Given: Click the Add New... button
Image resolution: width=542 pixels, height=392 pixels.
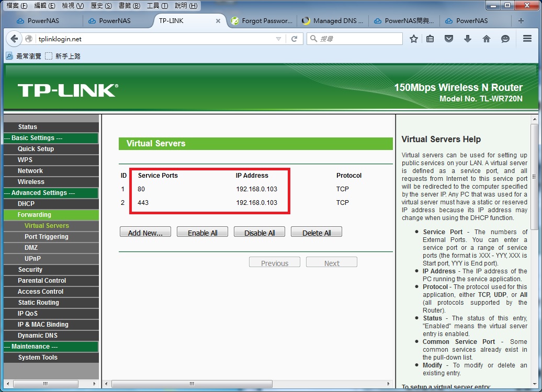Looking at the screenshot, I should (x=145, y=233).
